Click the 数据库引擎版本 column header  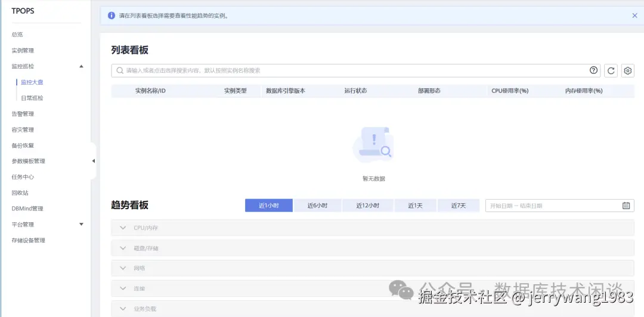[x=286, y=91]
